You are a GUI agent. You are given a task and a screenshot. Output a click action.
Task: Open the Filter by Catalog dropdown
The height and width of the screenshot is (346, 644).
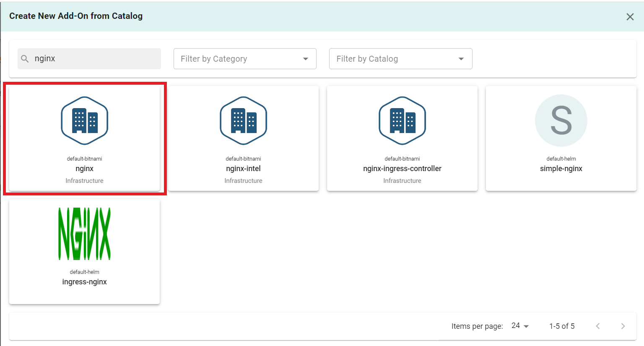click(x=401, y=59)
